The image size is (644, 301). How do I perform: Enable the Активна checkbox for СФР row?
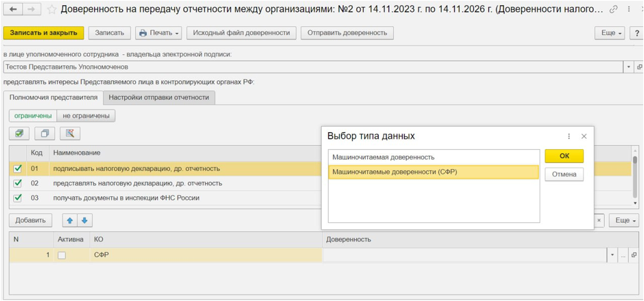point(61,255)
